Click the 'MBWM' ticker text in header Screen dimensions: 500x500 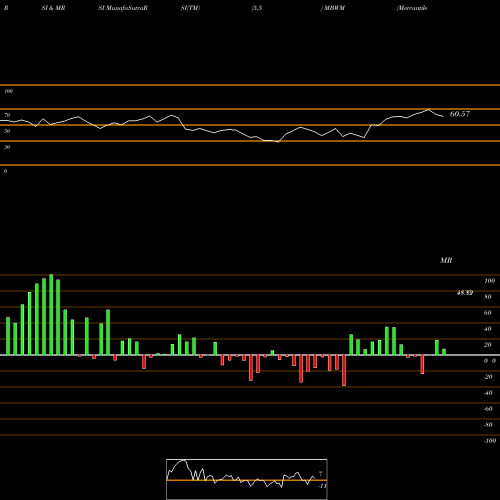[x=334, y=8]
